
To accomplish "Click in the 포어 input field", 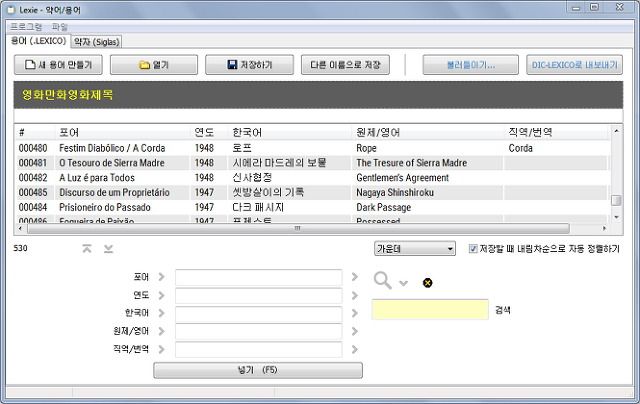I will tap(258, 277).
